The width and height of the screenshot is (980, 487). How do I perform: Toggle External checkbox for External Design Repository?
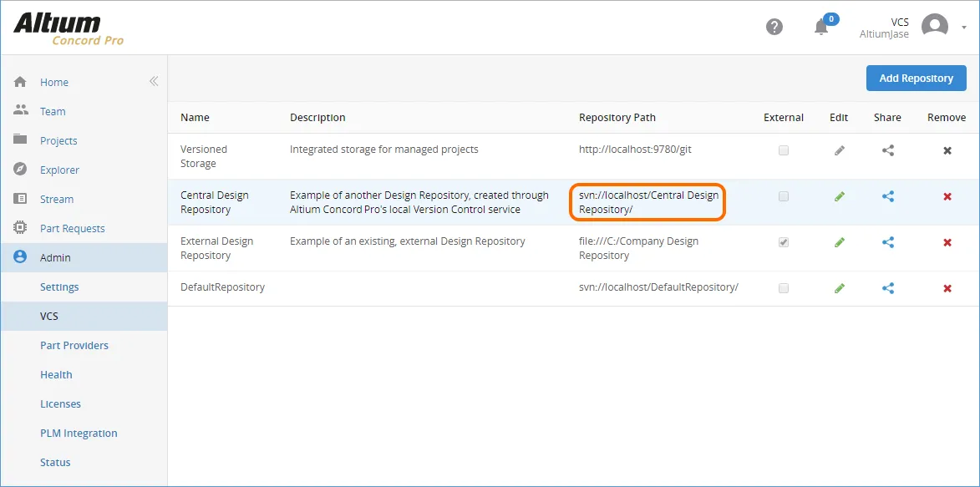tap(783, 242)
